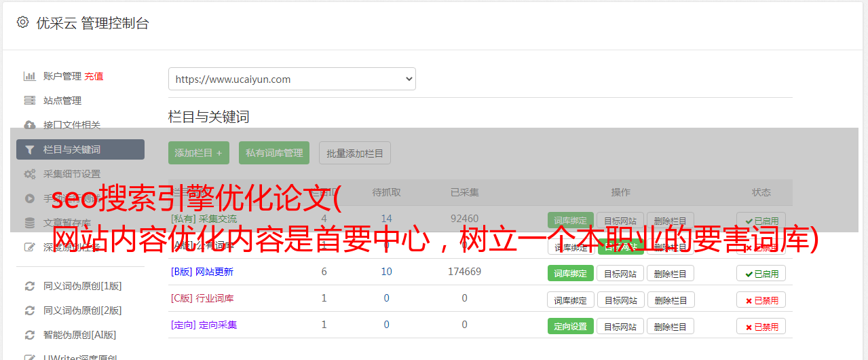This screenshot has height=360, width=868.
Task: Toggle 已启用 status of 采集交流 row
Action: 761,220
